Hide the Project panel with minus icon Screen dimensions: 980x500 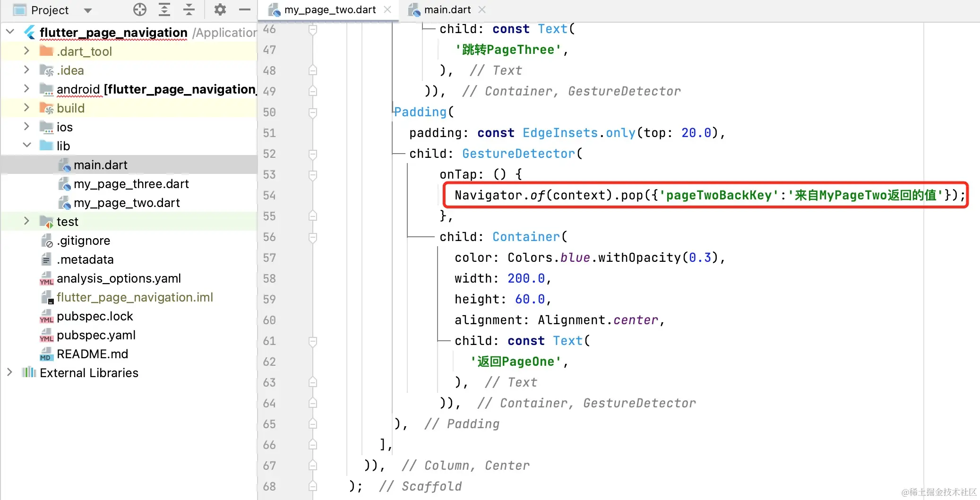245,9
